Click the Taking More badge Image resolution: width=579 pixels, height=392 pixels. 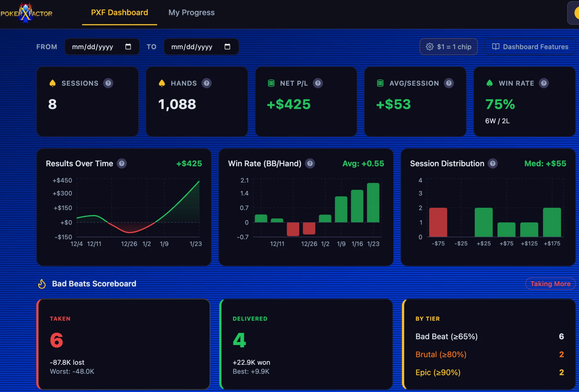(x=550, y=284)
